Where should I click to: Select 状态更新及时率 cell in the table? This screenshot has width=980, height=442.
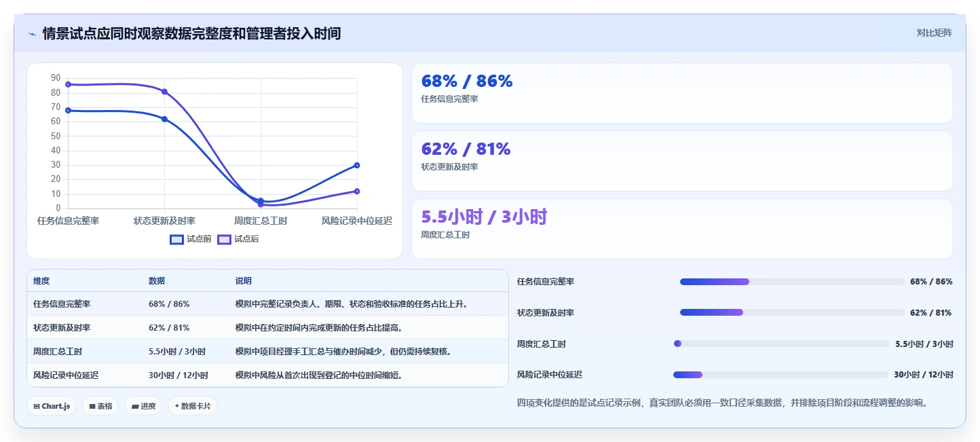(x=62, y=328)
